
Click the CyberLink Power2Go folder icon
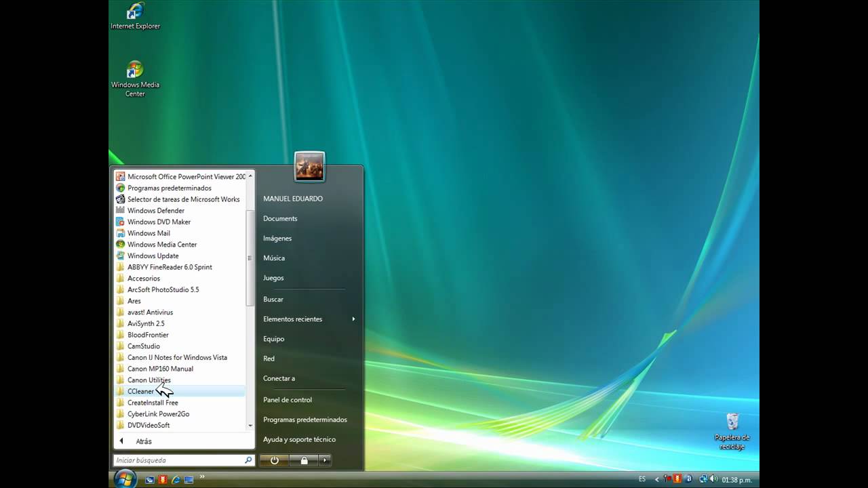pos(121,413)
